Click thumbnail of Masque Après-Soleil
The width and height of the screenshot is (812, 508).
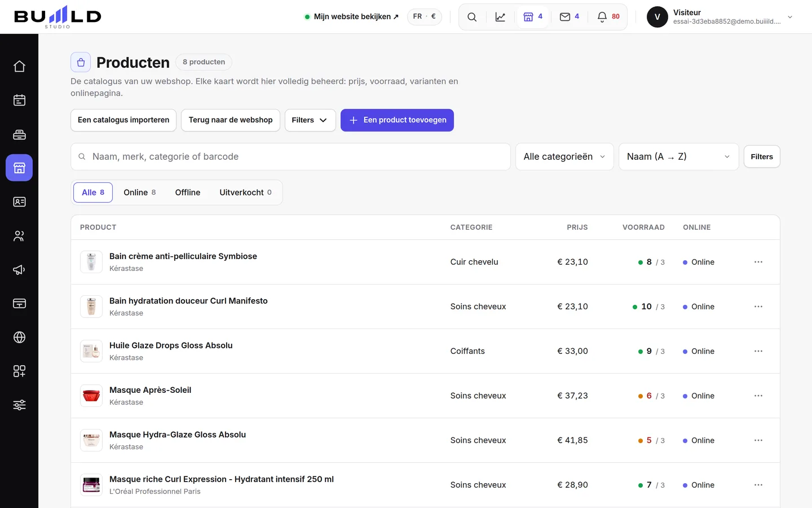tap(91, 396)
